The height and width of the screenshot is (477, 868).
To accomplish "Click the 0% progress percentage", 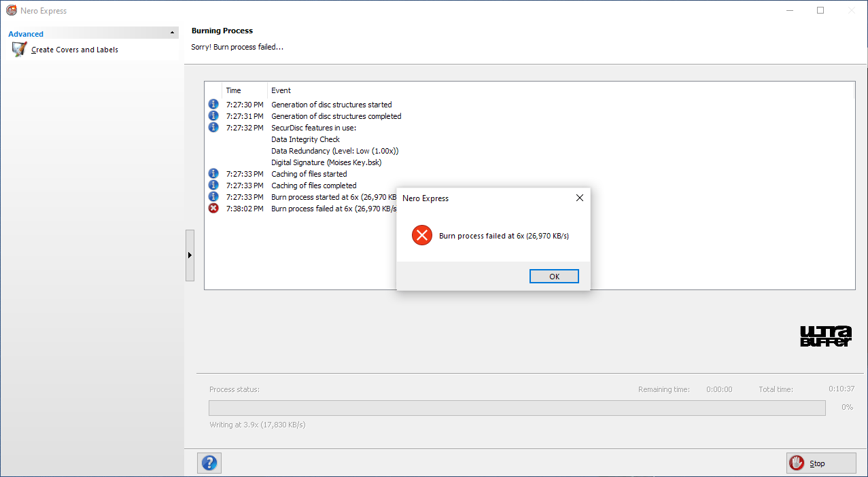I will click(847, 407).
